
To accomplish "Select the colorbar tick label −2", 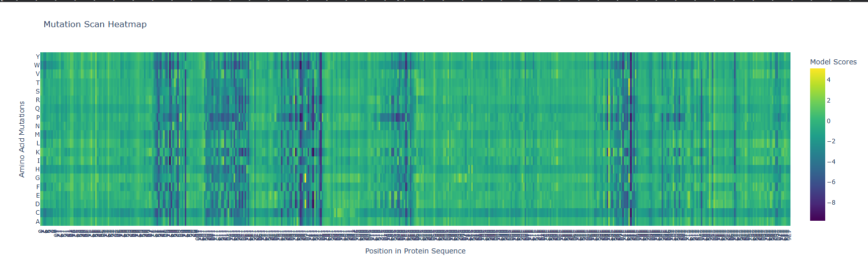I will [831, 141].
